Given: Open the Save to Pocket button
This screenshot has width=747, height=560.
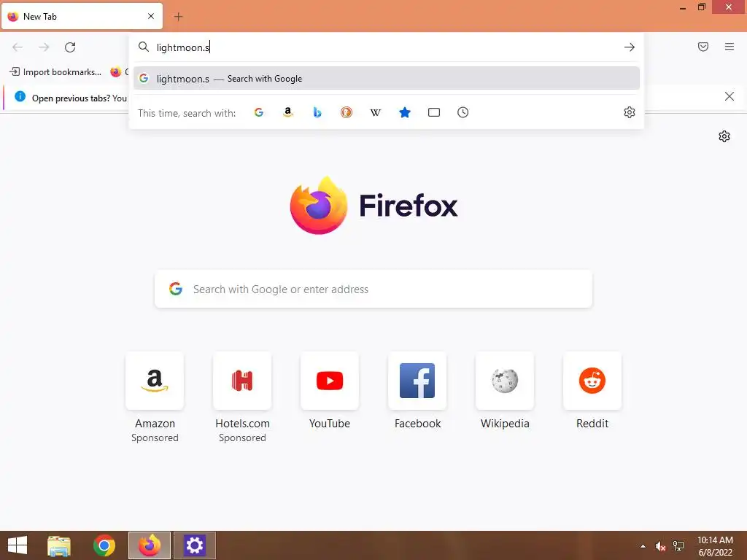Looking at the screenshot, I should (x=703, y=47).
